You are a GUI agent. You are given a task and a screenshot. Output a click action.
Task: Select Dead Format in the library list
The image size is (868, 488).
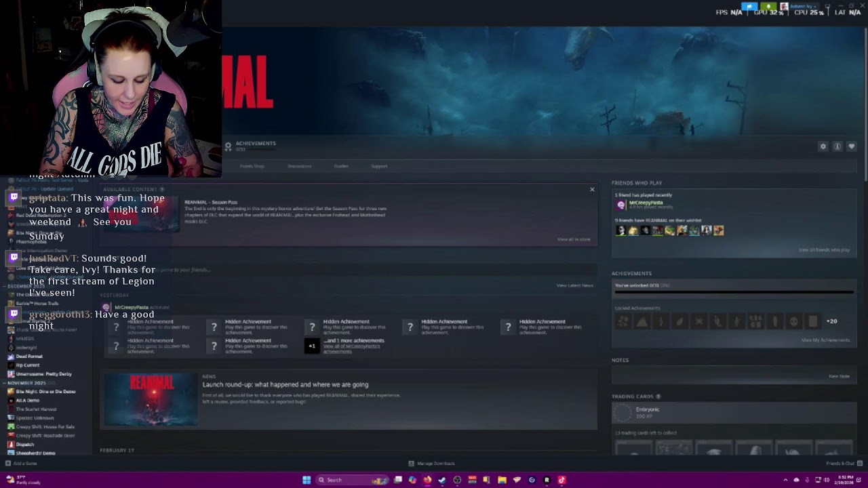coord(29,357)
